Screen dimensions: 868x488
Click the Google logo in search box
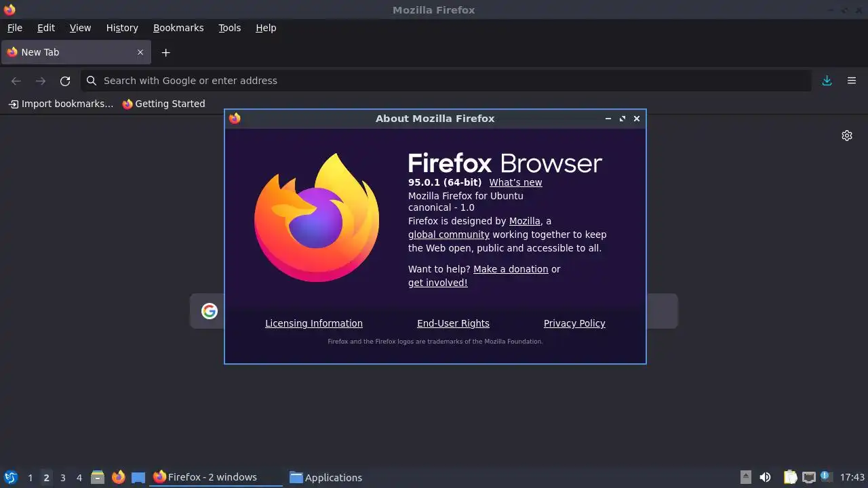pyautogui.click(x=210, y=311)
